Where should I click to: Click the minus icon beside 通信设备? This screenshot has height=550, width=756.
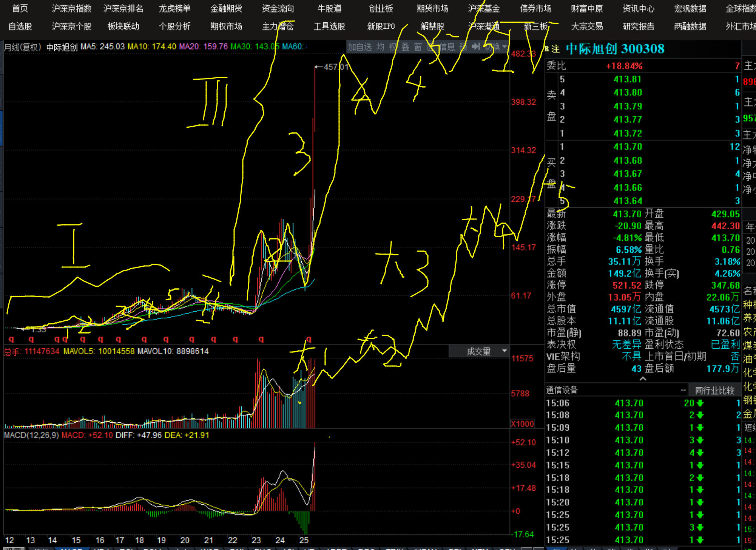point(683,390)
